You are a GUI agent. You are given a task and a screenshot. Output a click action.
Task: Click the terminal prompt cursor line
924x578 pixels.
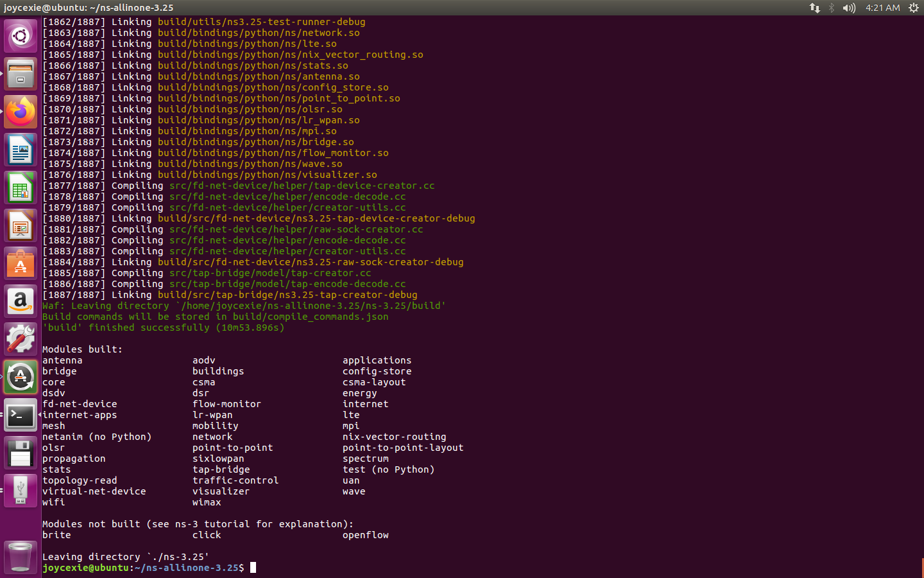[149, 568]
